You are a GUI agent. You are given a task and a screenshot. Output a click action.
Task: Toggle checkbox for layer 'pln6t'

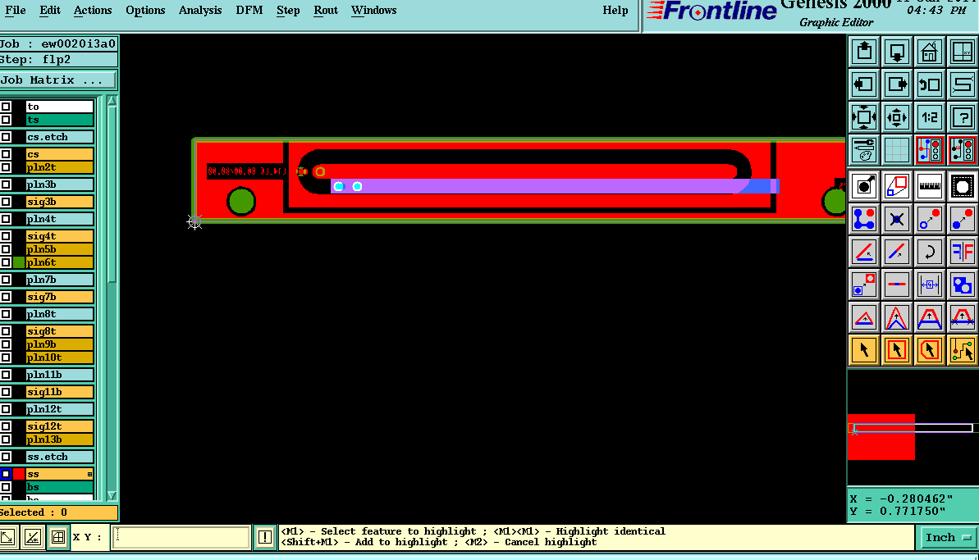pyautogui.click(x=7, y=262)
